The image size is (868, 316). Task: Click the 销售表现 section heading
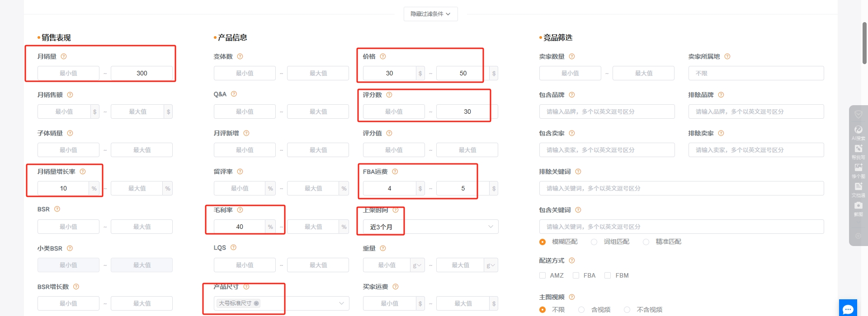56,37
